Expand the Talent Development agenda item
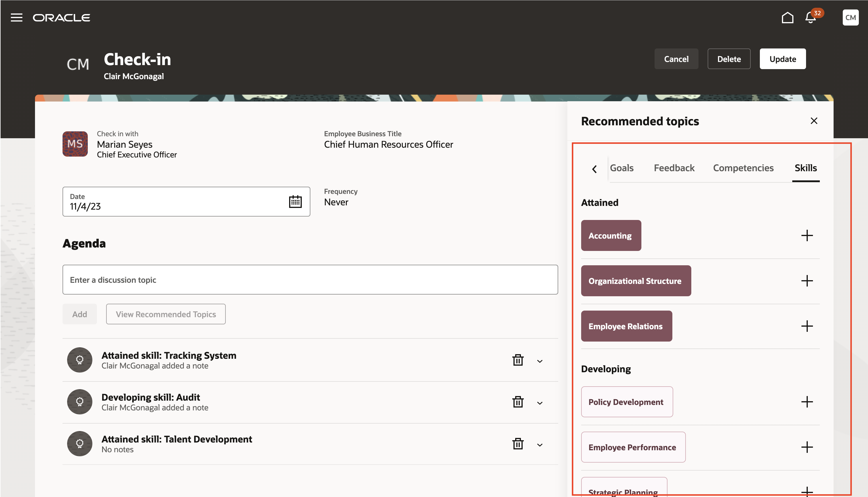 (x=540, y=445)
